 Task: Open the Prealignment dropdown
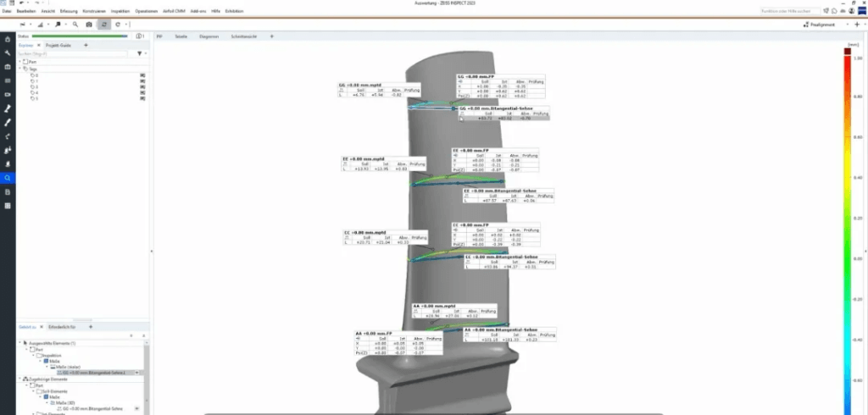coord(848,25)
